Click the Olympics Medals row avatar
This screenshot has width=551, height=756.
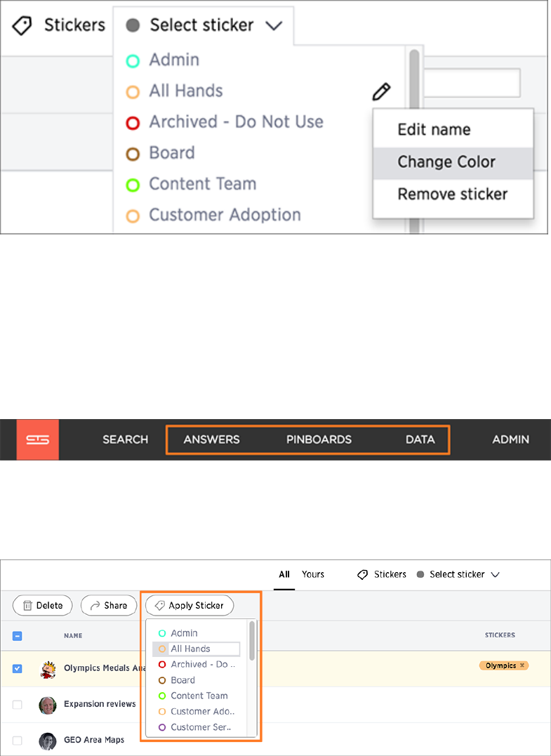tap(48, 669)
